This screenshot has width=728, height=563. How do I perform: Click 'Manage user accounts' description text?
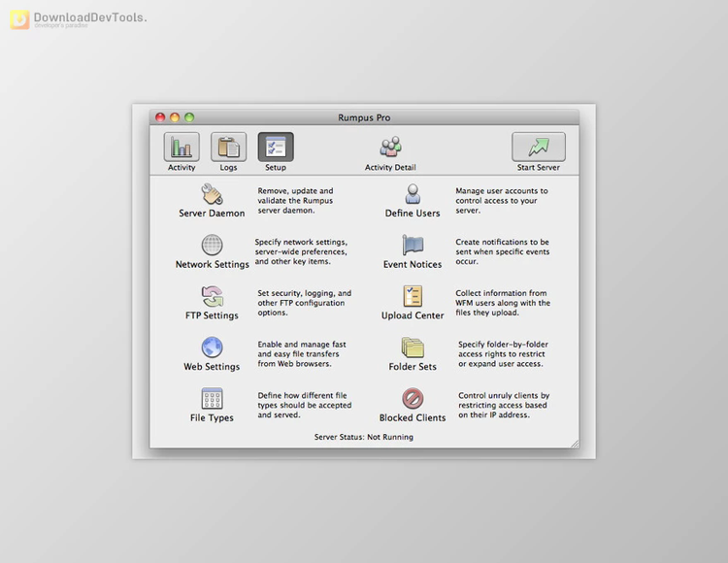502,201
